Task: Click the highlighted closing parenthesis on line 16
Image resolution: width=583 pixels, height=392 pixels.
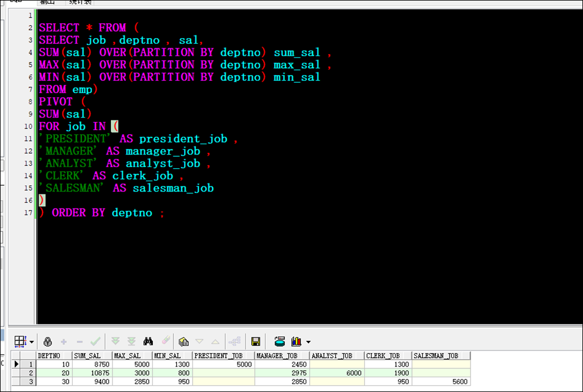Action: click(42, 201)
